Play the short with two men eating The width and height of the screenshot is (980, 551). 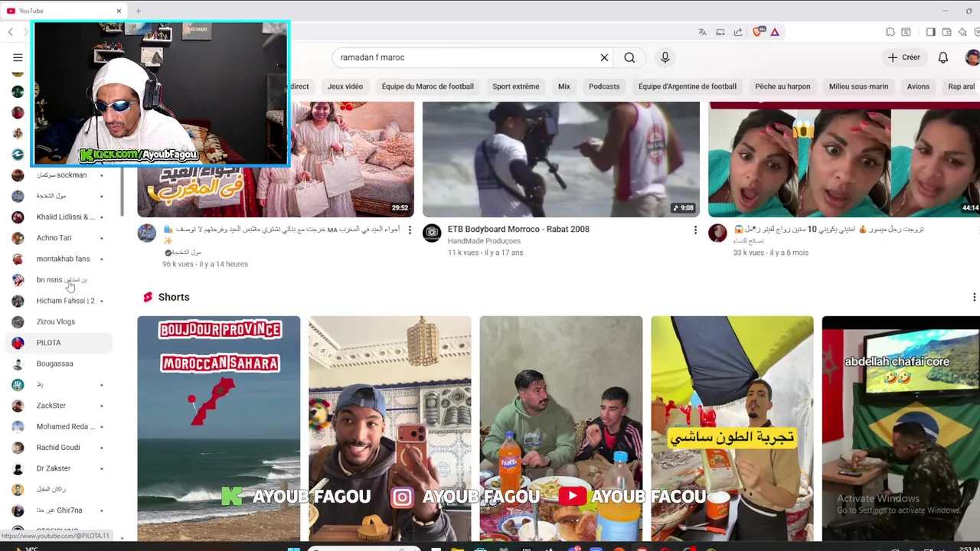[x=561, y=429]
